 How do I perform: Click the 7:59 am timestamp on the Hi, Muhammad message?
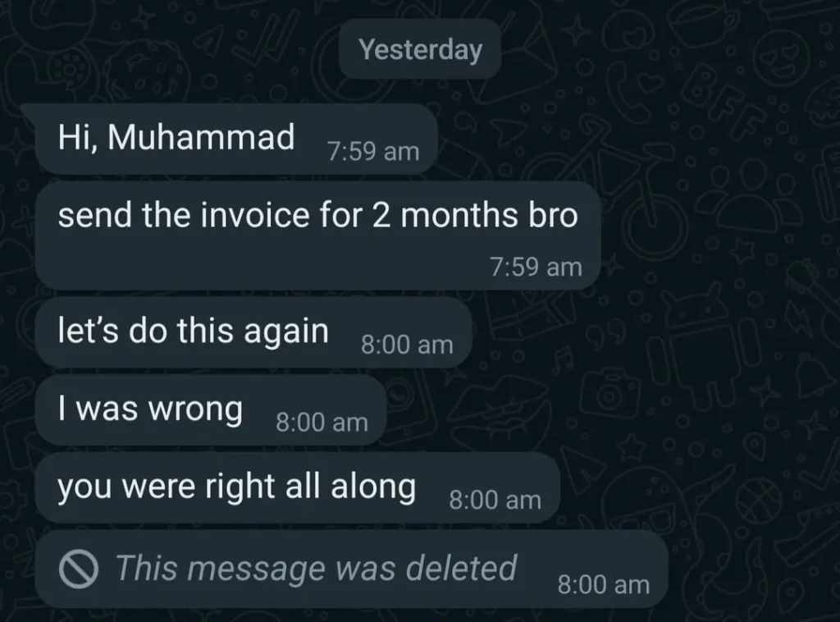click(x=373, y=152)
